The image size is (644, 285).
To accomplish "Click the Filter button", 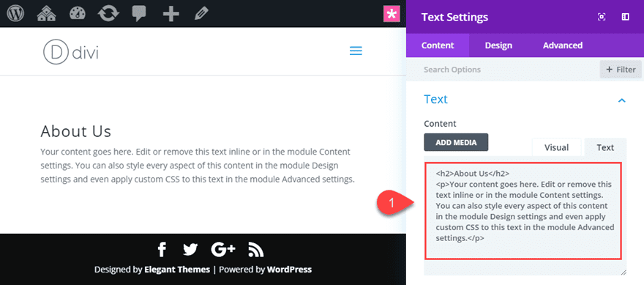I will click(621, 70).
